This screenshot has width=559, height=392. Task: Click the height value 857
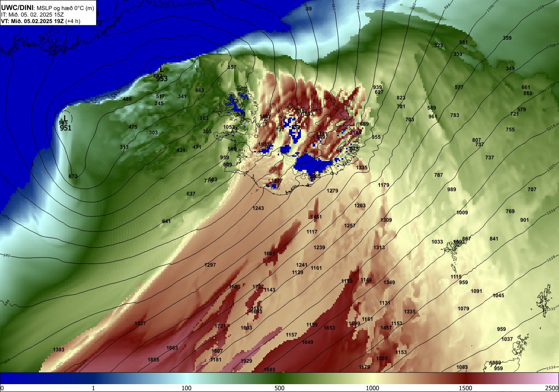point(232,67)
